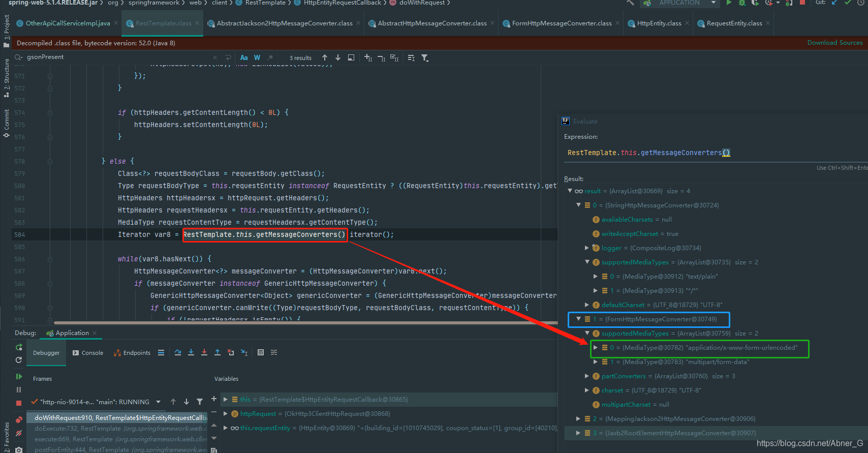The width and height of the screenshot is (868, 453).
Task: Open the Console tab in debugger
Action: tap(87, 353)
